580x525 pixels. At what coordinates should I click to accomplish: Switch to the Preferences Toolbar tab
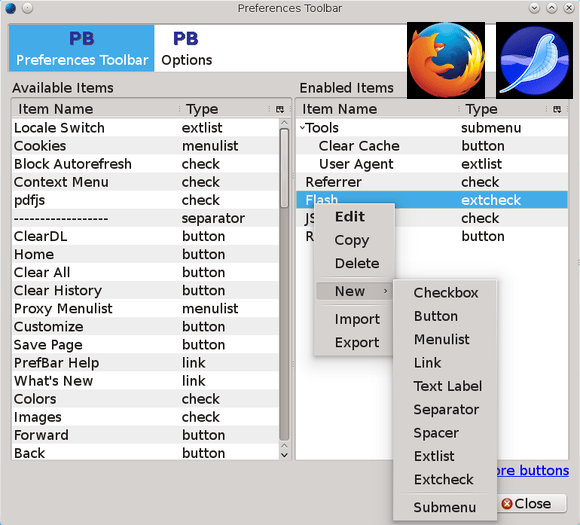82,48
